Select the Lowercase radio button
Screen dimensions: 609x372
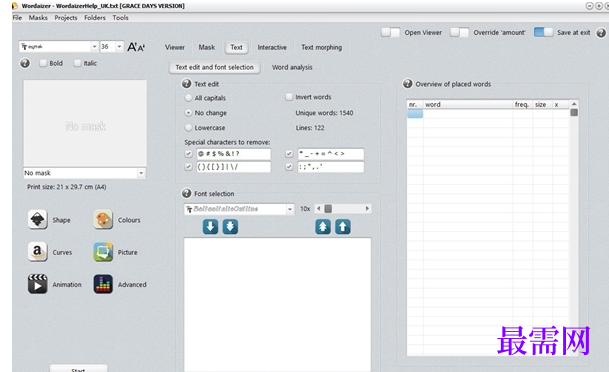[x=188, y=127]
